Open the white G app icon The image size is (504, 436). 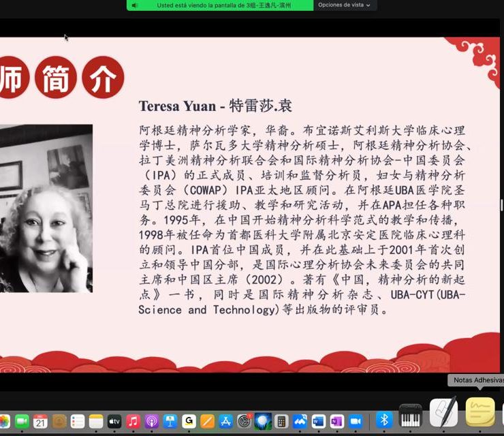click(x=189, y=422)
